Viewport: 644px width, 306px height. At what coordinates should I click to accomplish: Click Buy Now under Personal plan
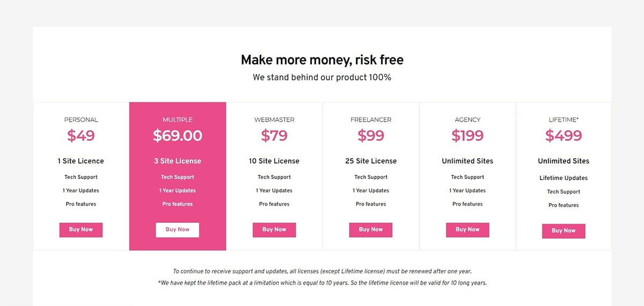point(81,230)
